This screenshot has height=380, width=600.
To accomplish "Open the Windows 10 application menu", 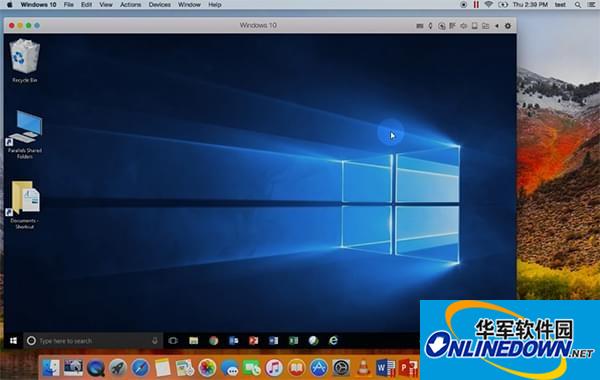I will coord(38,5).
